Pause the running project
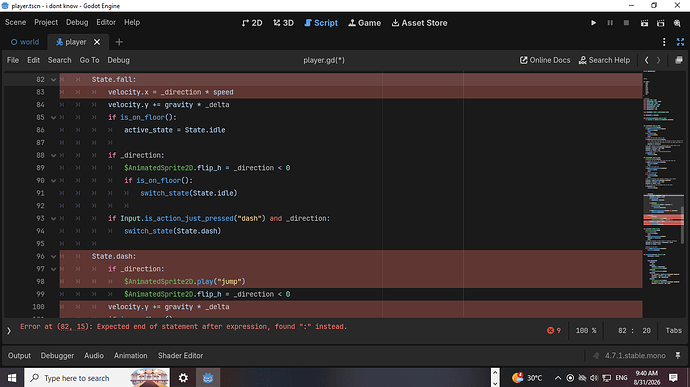The image size is (690, 387). click(610, 23)
